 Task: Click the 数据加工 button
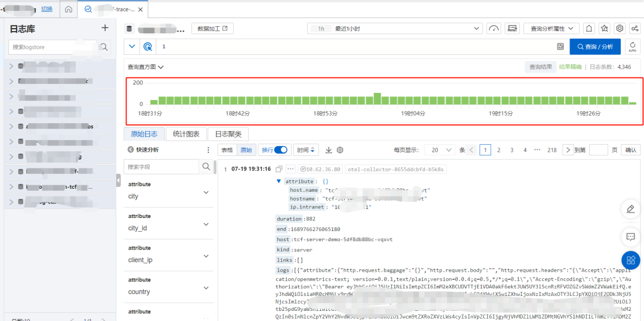(212, 29)
